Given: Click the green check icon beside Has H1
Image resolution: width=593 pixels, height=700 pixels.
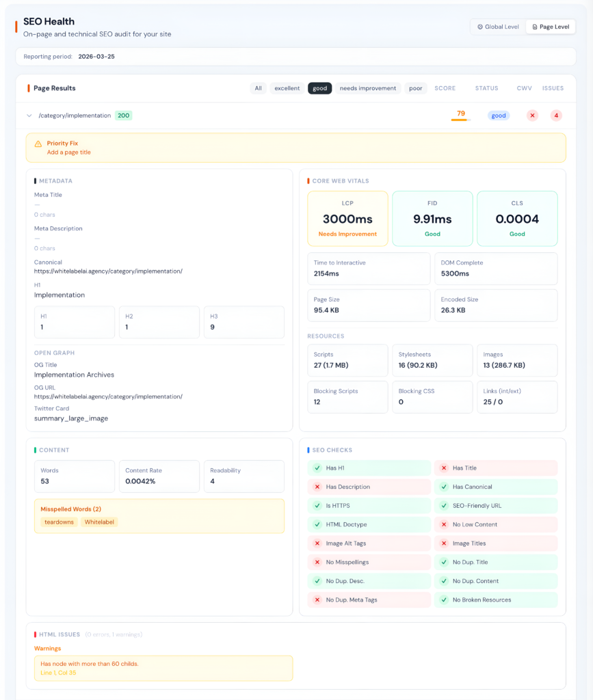Looking at the screenshot, I should point(316,468).
